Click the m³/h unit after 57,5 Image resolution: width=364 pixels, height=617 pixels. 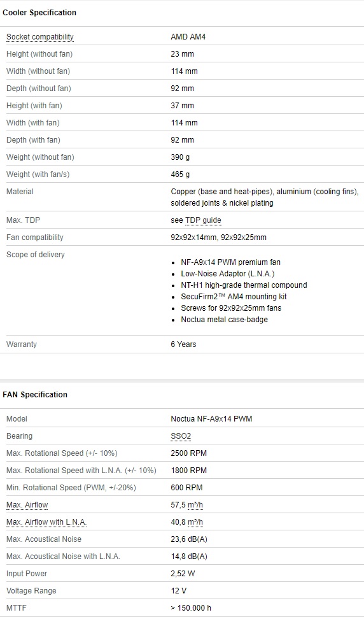pyautogui.click(x=195, y=504)
